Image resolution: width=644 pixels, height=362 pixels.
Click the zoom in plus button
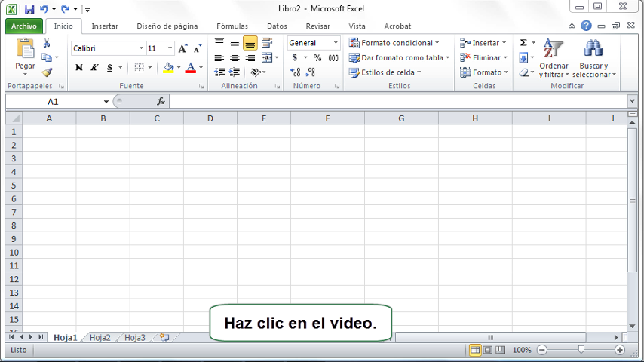click(620, 350)
